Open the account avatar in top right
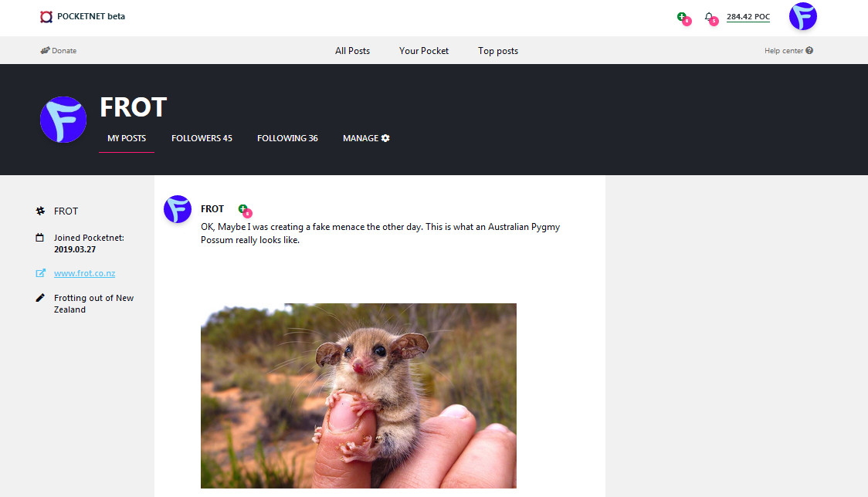The height and width of the screenshot is (497, 868). pos(802,16)
